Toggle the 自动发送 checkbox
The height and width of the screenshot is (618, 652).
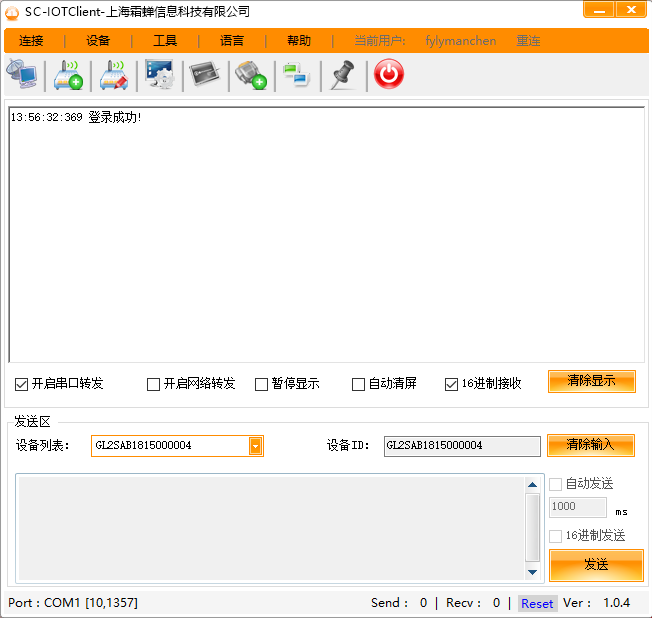(556, 484)
